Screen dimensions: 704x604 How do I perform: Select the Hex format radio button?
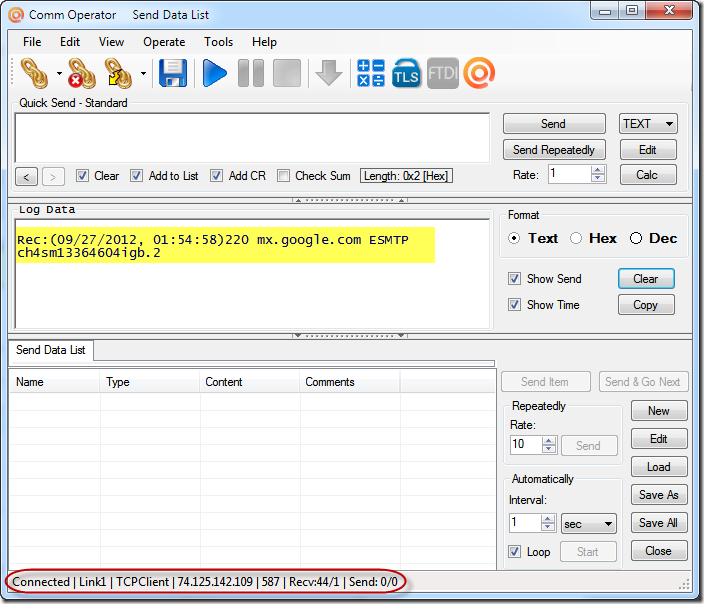(x=576, y=238)
